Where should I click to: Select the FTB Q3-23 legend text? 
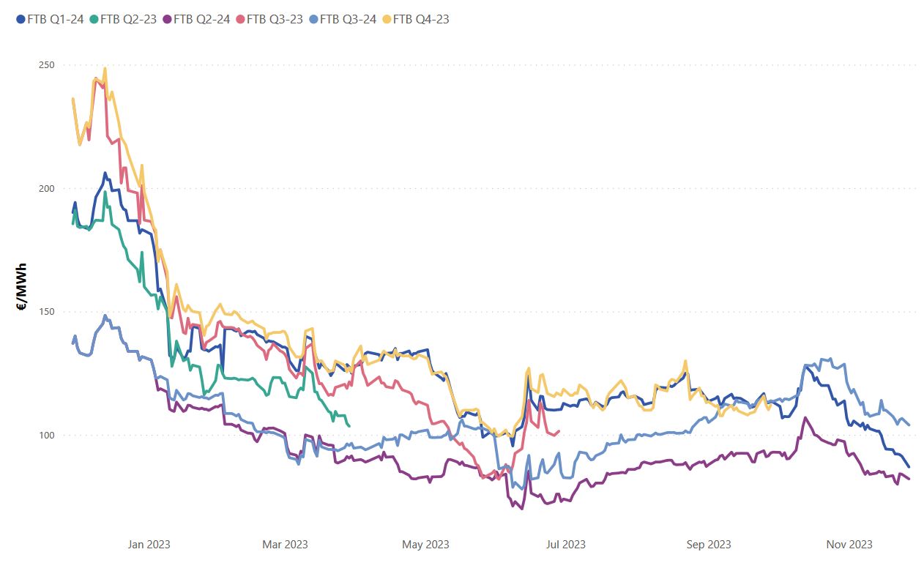pyautogui.click(x=275, y=20)
